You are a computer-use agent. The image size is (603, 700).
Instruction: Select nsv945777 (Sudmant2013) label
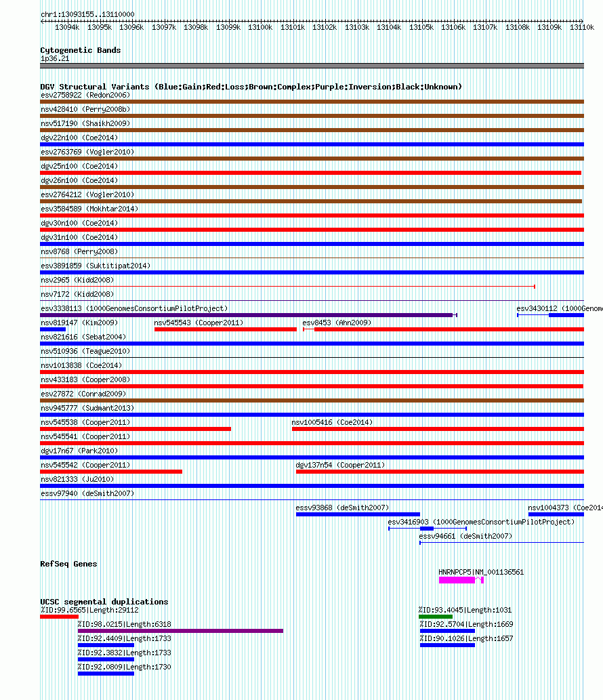pos(87,409)
